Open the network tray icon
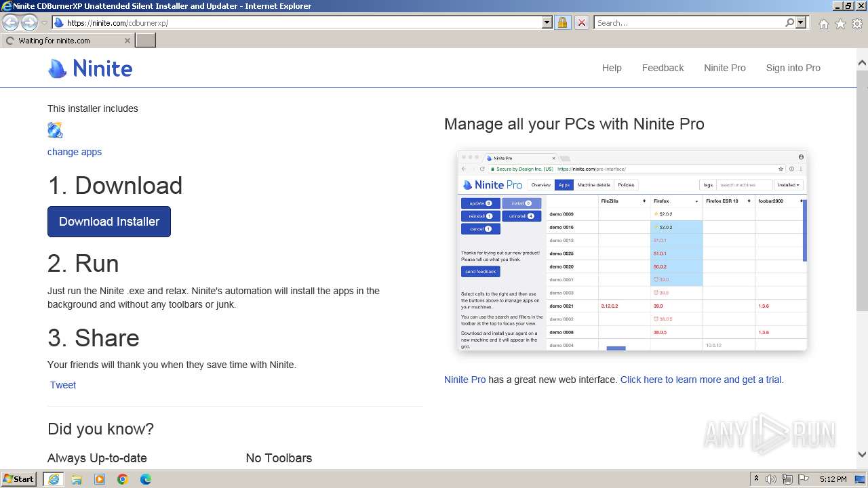868x488 pixels. pos(787,479)
